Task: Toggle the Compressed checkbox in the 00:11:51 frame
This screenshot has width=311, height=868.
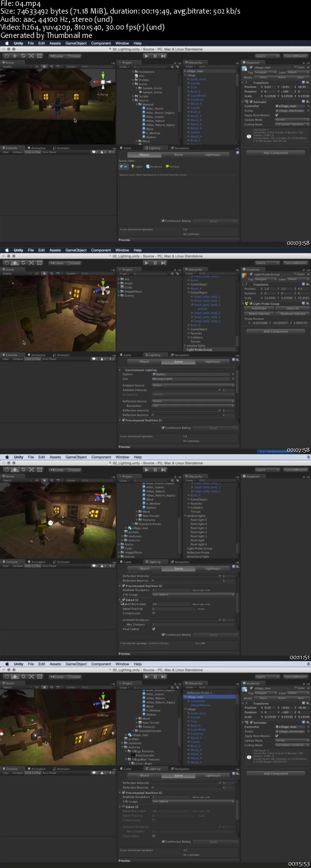Action: 154,613
